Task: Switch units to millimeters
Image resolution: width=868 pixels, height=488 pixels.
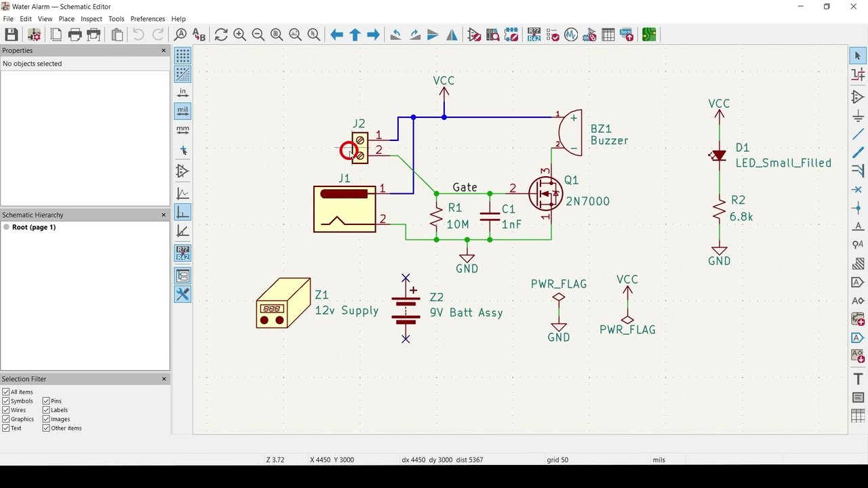Action: coord(182,129)
